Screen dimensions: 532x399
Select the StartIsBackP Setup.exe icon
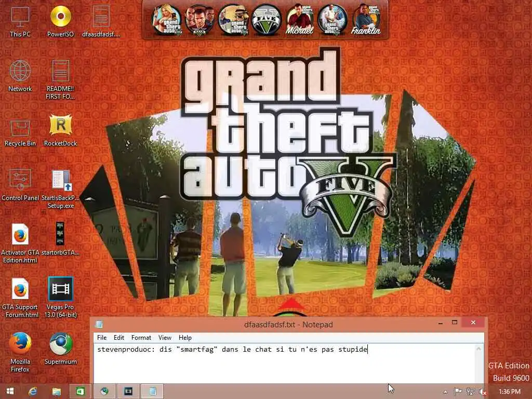point(60,189)
